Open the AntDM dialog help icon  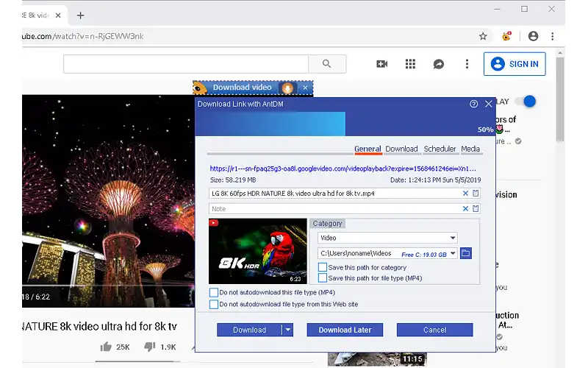point(473,104)
